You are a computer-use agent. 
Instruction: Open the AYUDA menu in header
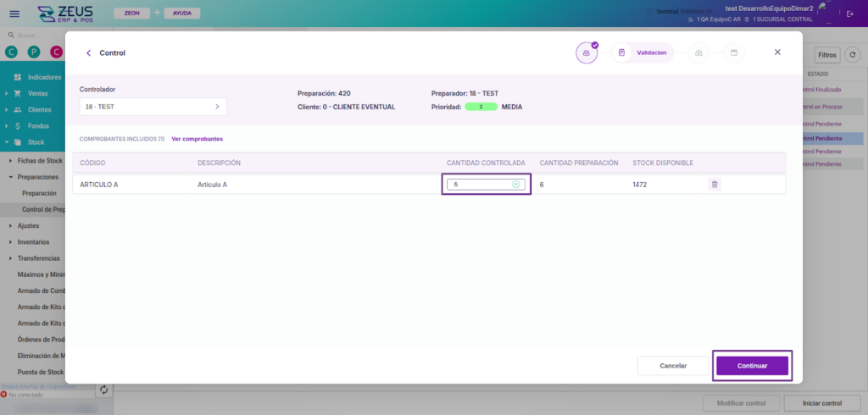pos(181,14)
